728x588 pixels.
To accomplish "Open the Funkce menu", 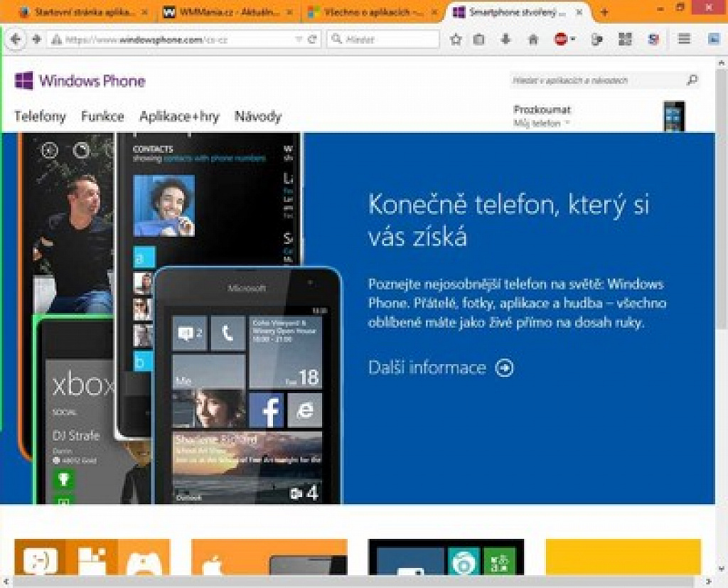I will point(102,116).
